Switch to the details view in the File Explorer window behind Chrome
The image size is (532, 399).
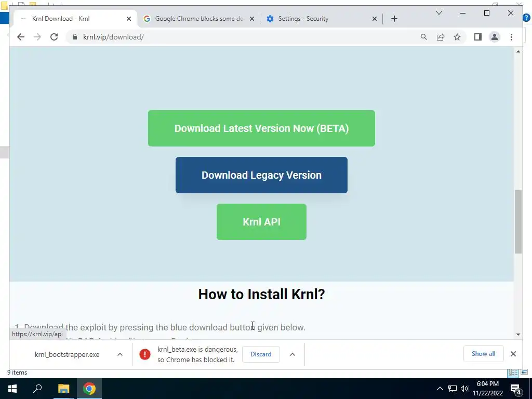[x=513, y=373]
